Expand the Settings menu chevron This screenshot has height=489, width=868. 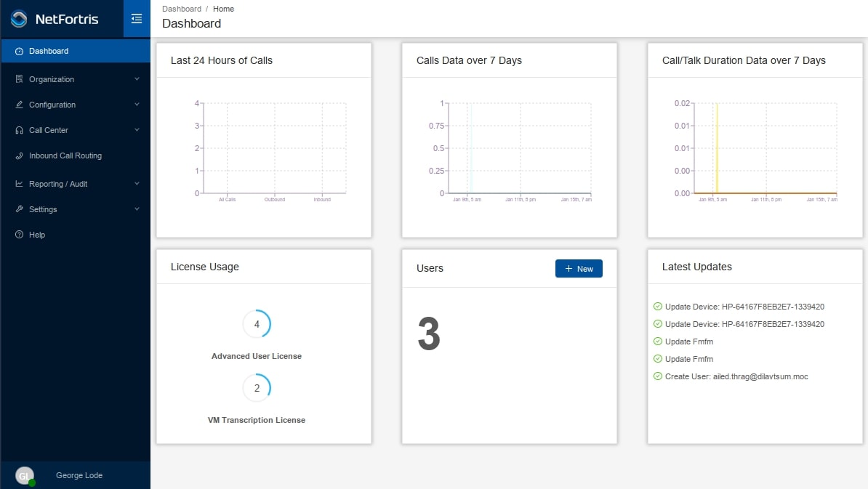(x=137, y=209)
